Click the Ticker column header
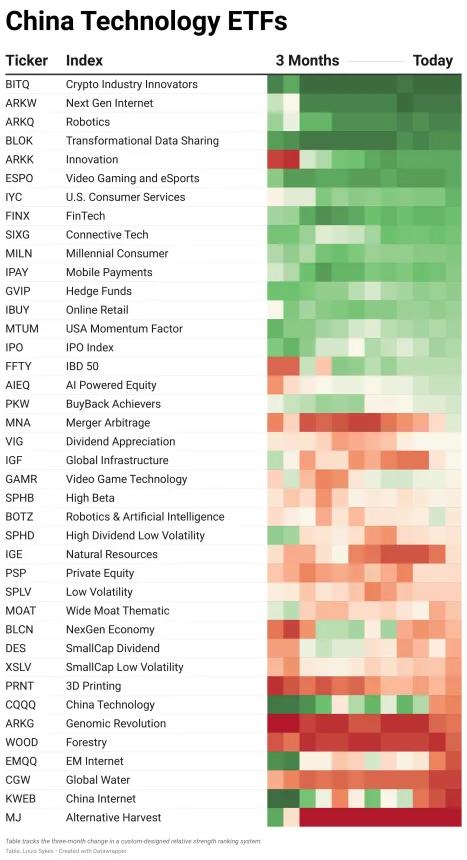Screen dimensions: 467x860 tap(27, 60)
